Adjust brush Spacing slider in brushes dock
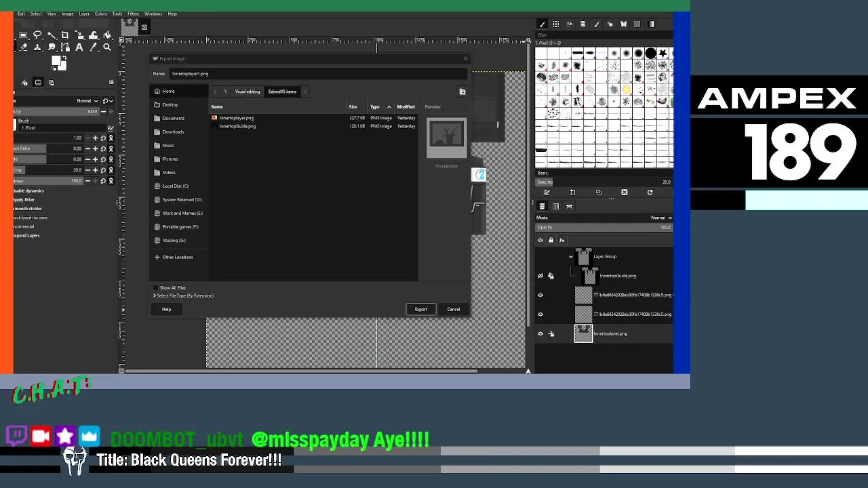Screen dimensions: 868x488 [x=604, y=182]
